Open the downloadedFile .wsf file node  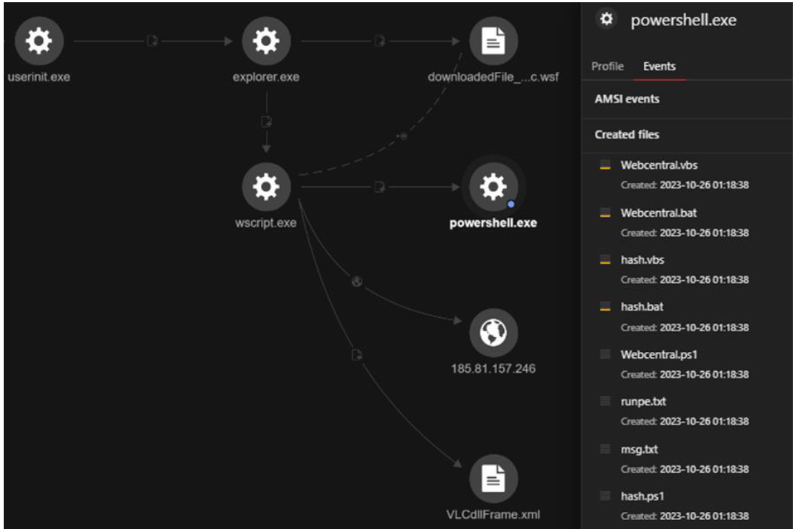coord(493,41)
